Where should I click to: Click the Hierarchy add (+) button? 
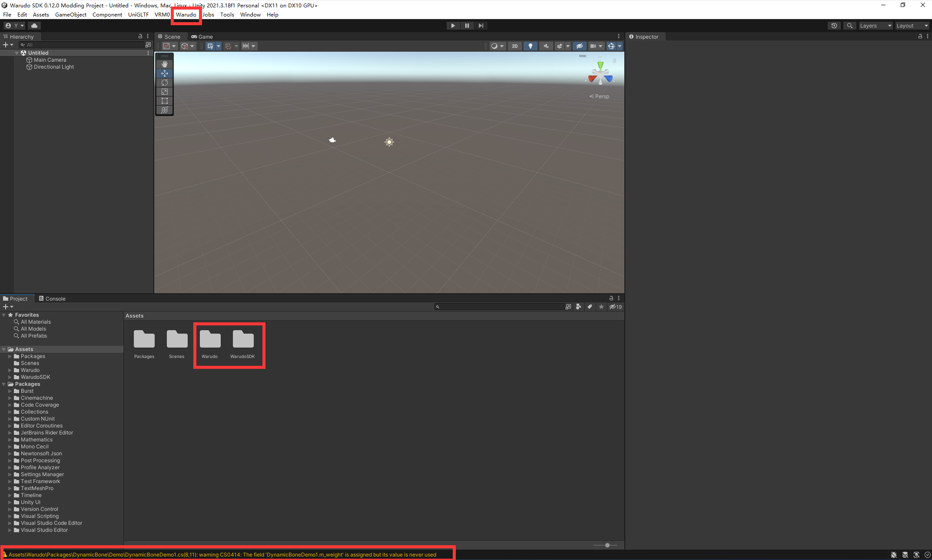pos(8,45)
